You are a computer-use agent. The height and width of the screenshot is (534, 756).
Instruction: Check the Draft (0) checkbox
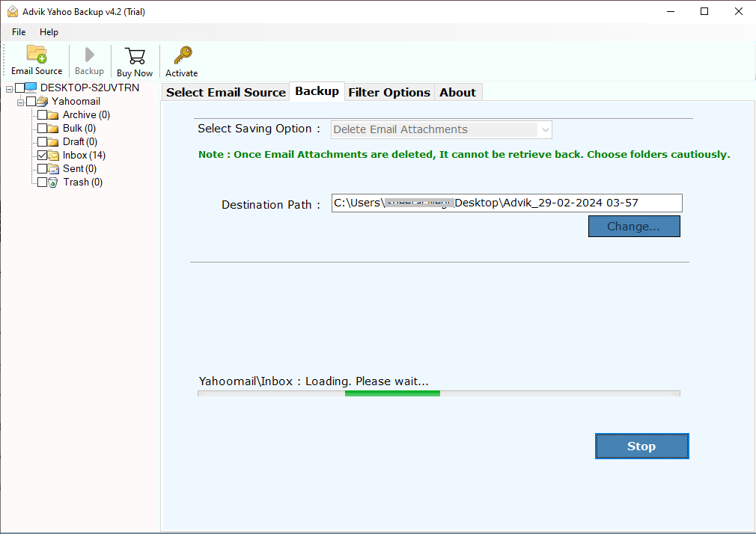(43, 141)
